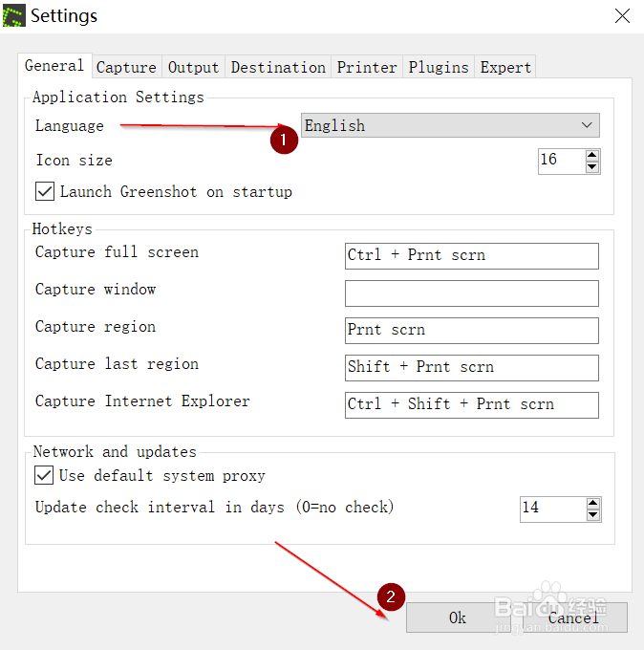
Task: Focus the Capture full screen hotkey field
Action: click(472, 255)
